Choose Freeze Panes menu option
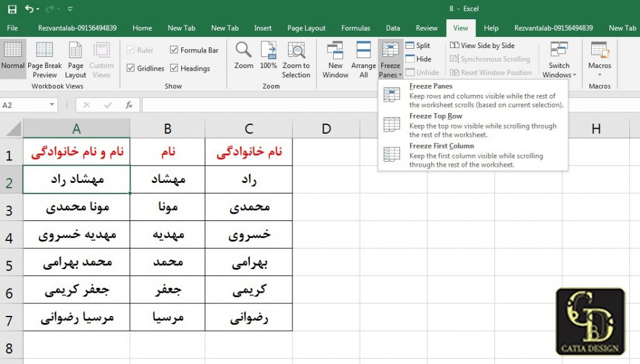Viewport: 640px width, 364px height. [473, 95]
